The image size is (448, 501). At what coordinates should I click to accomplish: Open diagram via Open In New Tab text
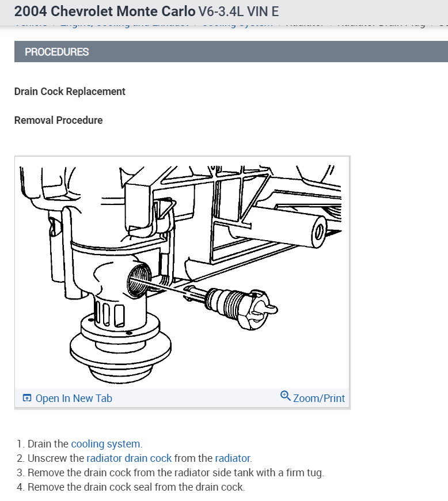pyautogui.click(x=74, y=398)
